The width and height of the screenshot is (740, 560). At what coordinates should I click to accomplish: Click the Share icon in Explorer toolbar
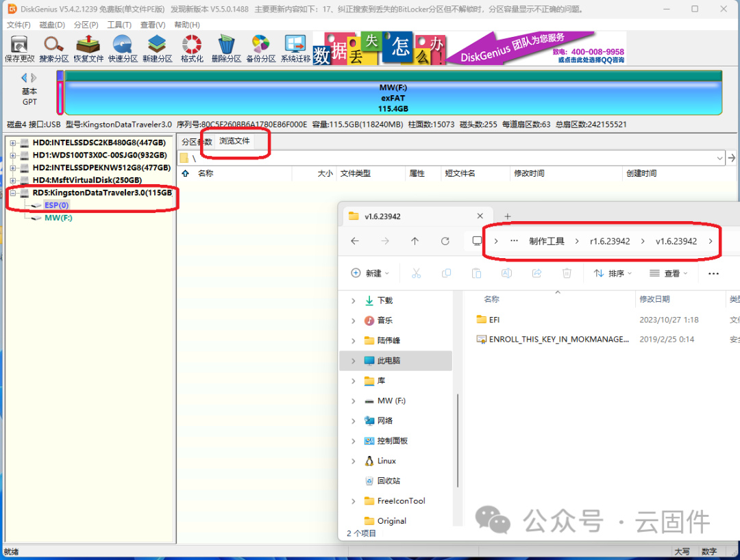tap(536, 273)
